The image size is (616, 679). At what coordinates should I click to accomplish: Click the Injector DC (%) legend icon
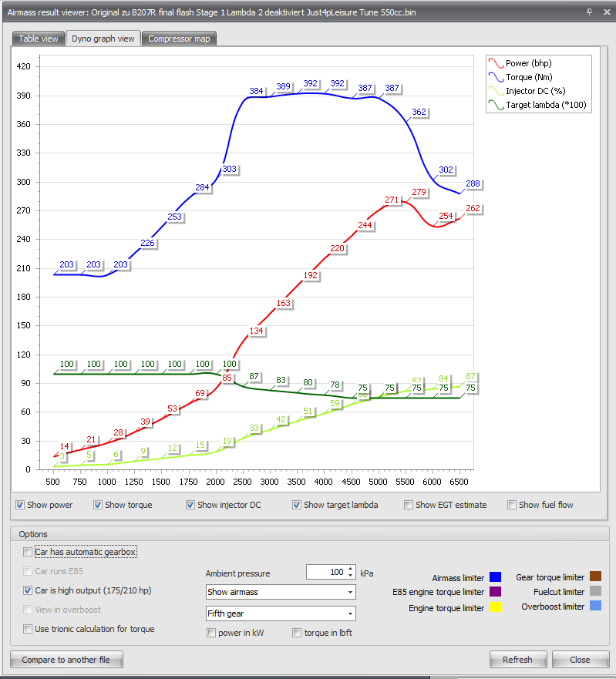pyautogui.click(x=496, y=91)
